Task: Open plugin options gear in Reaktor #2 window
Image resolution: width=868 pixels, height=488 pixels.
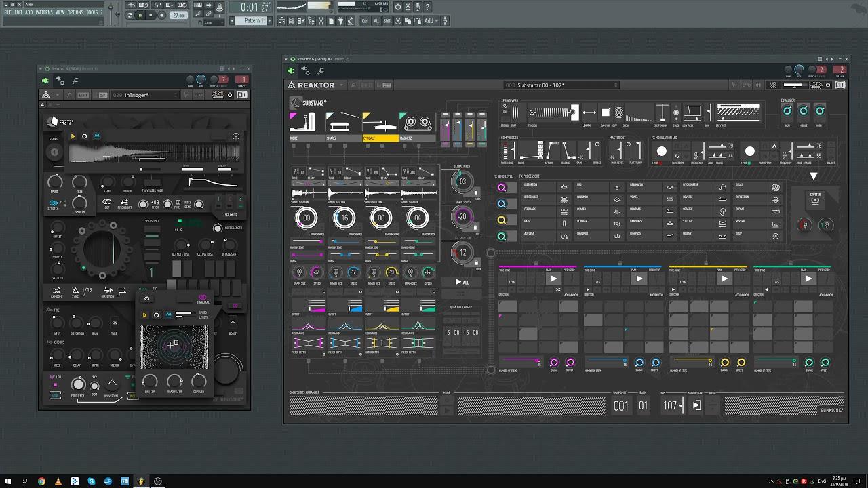Action: point(305,71)
